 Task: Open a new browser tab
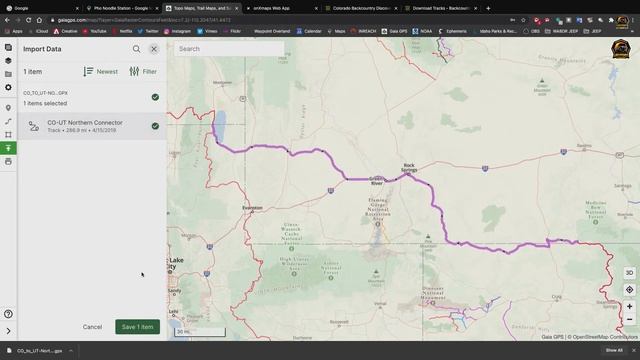[x=488, y=8]
